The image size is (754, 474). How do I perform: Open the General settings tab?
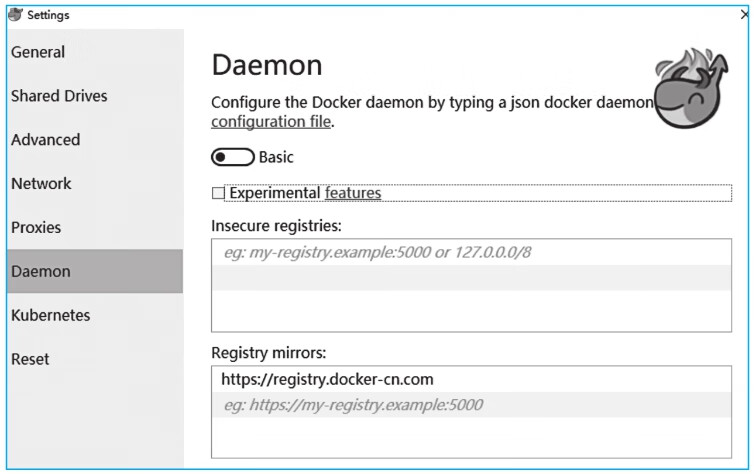click(38, 52)
